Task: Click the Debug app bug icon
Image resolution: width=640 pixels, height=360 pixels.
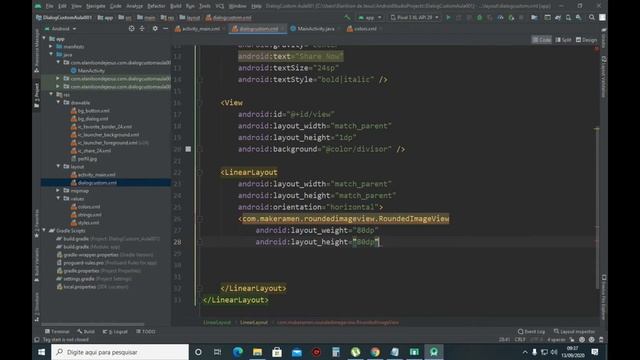Action: [480, 18]
